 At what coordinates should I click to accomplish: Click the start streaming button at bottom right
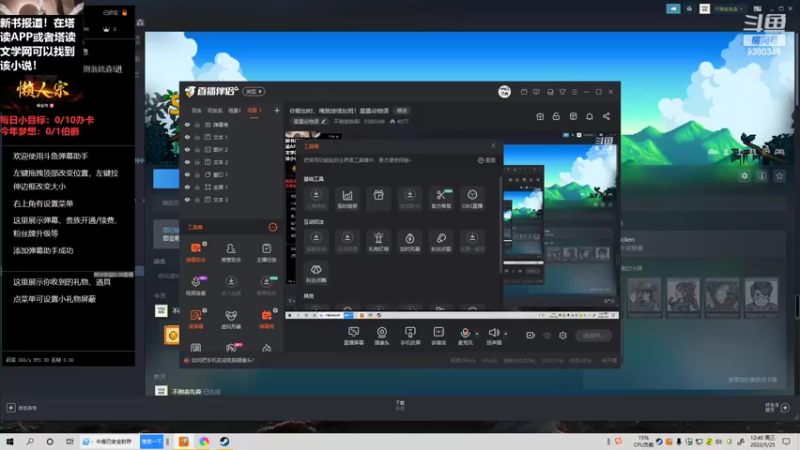click(x=593, y=335)
